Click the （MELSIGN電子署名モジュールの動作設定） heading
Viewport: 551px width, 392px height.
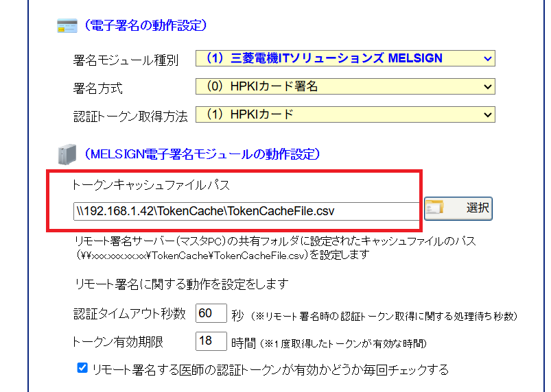click(202, 154)
